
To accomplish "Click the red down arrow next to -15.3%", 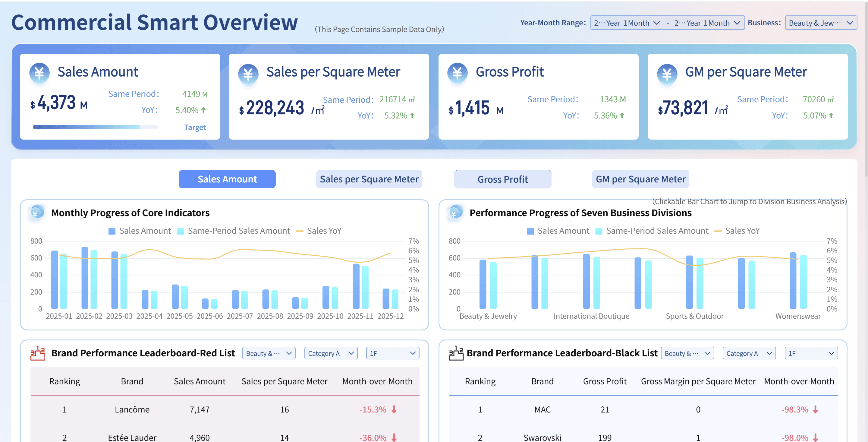I will (394, 409).
